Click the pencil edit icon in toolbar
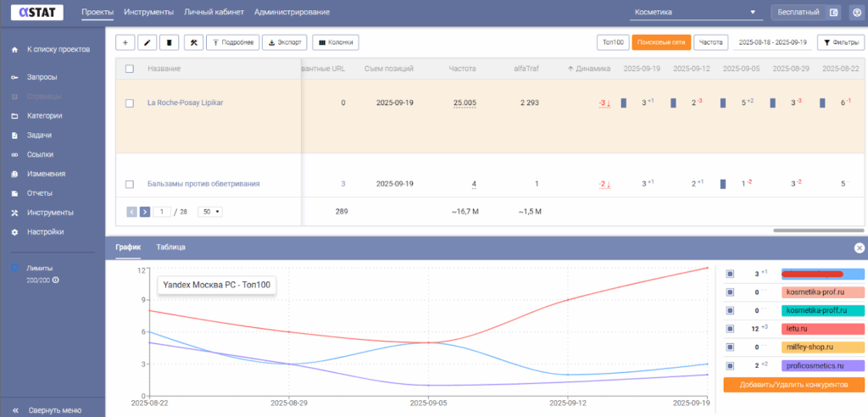Image resolution: width=868 pixels, height=417 pixels. tap(147, 42)
